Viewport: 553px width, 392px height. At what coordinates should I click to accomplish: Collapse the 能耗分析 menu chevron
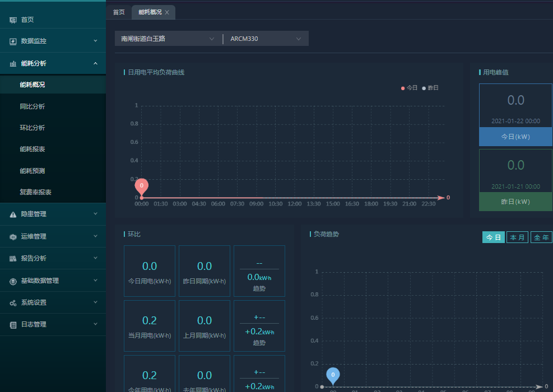click(95, 64)
